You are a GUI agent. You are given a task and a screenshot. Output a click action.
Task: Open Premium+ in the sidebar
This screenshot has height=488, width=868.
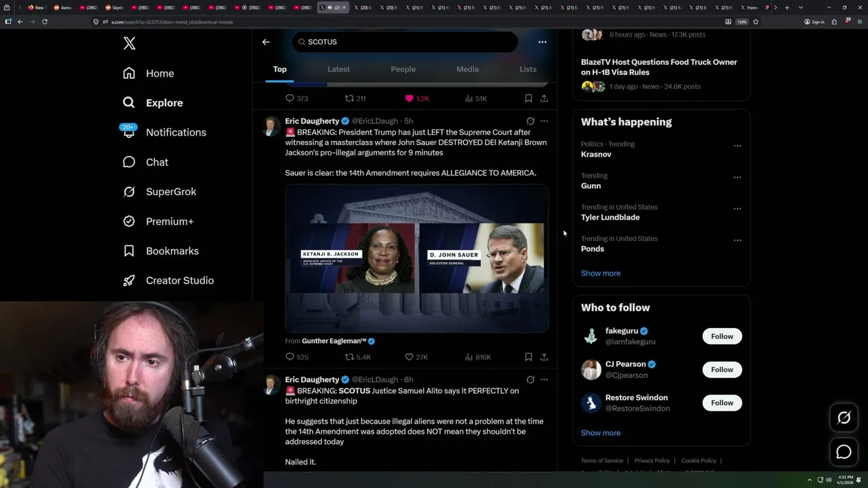click(x=158, y=221)
